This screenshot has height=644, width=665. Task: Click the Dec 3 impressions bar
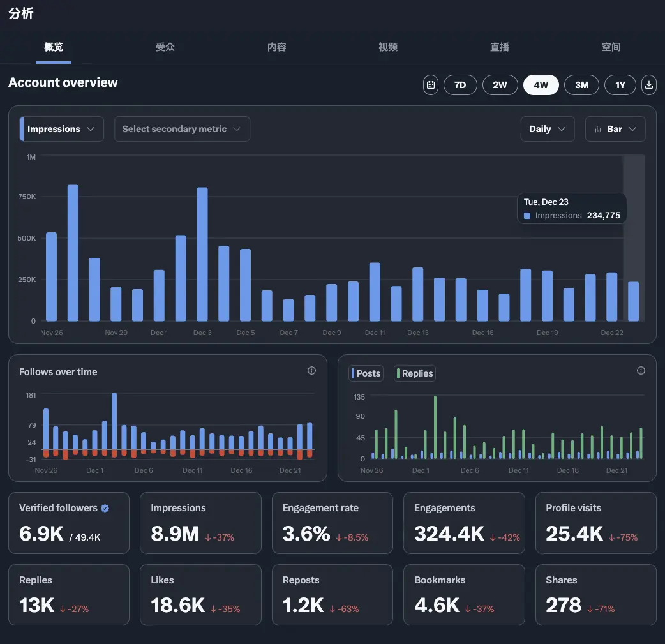(202, 254)
